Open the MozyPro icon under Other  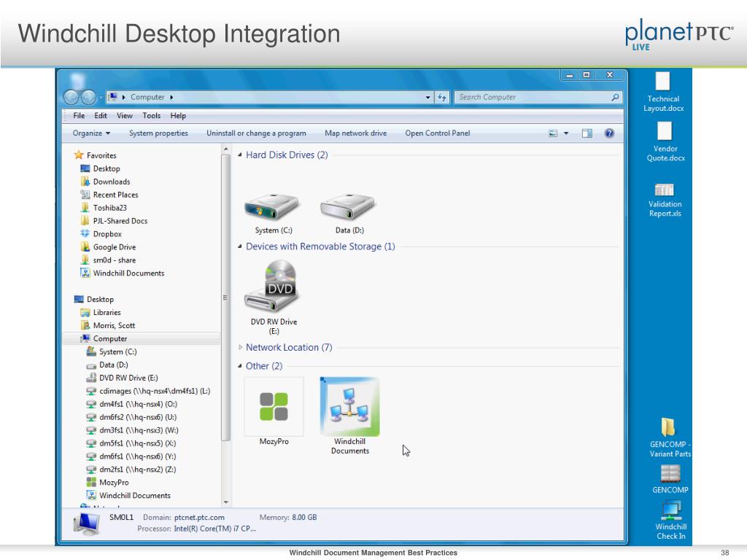(274, 407)
